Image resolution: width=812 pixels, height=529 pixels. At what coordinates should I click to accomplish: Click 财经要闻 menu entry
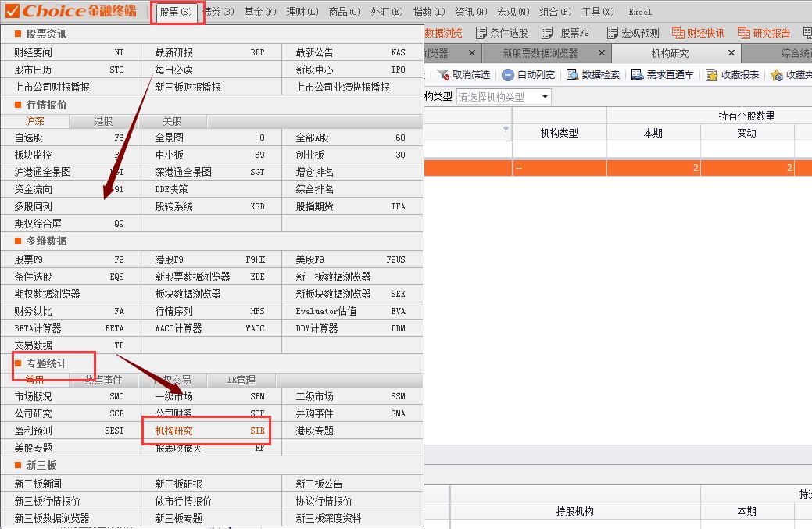34,52
